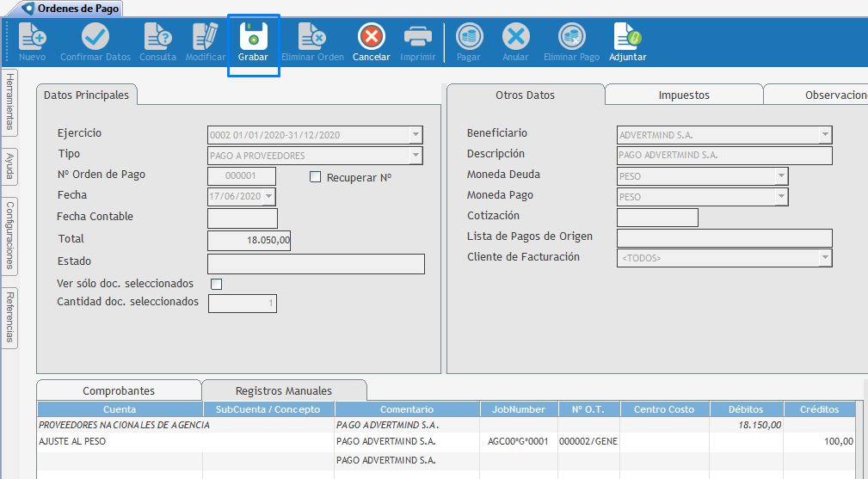Select the AJUSTE AL PESO row
868x479 pixels.
pos(120,441)
